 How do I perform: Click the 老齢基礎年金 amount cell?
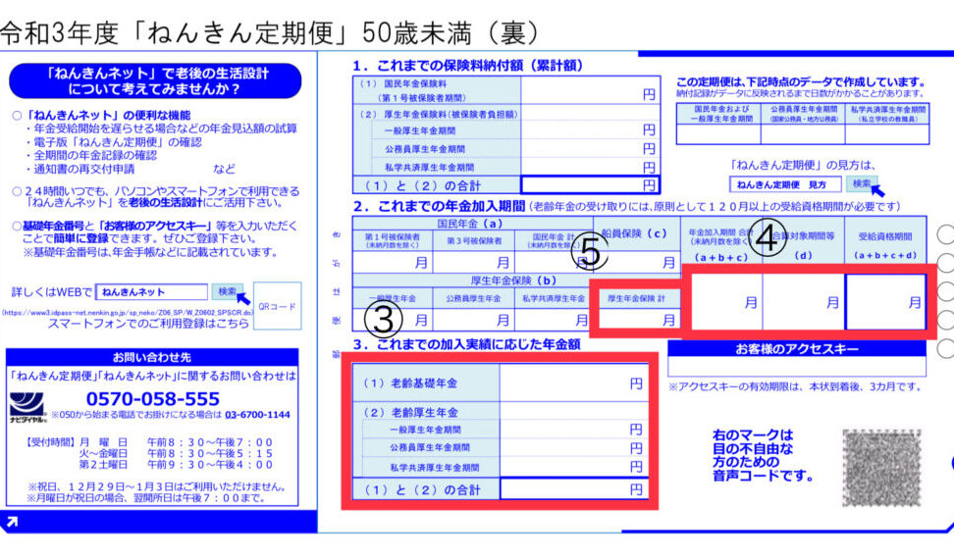(x=574, y=384)
